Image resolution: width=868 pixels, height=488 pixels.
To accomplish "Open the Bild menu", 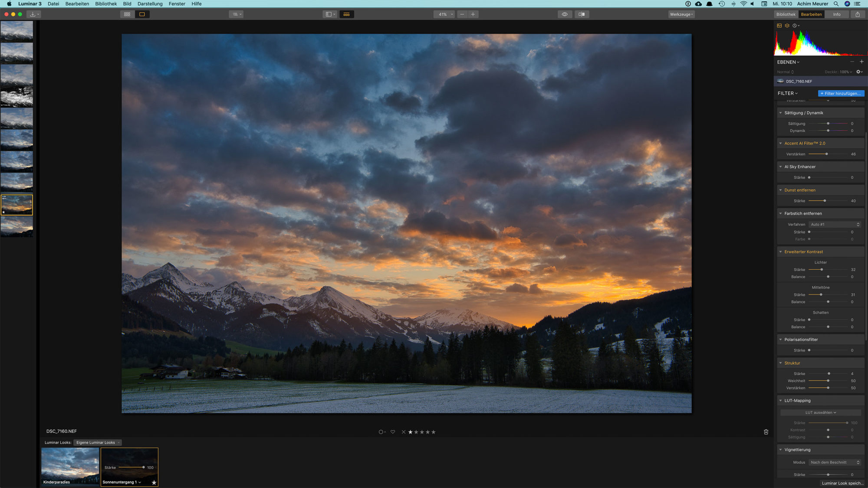I will 127,3.
